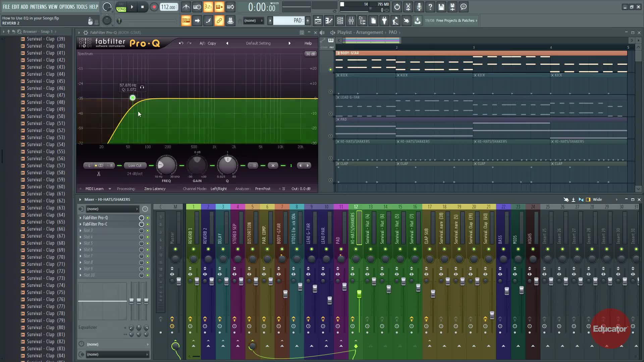The image size is (644, 362).
Task: Click the Undo history icon
Action: (x=397, y=7)
